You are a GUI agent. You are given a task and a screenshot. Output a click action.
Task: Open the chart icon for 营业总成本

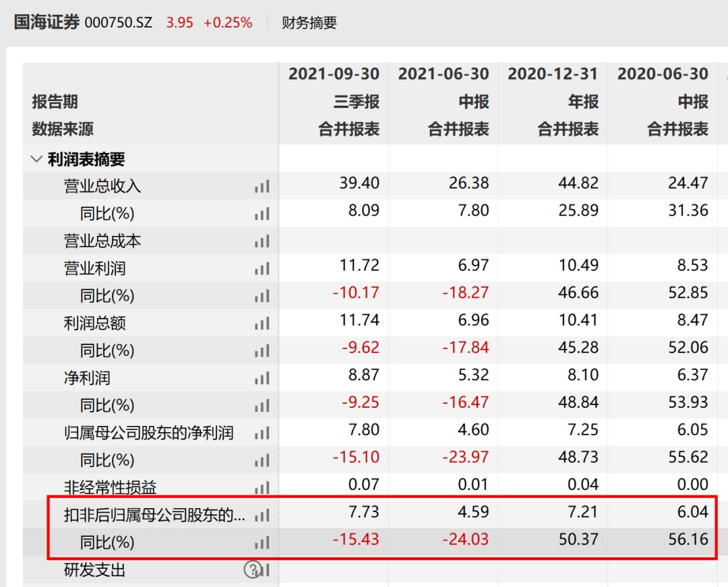click(x=262, y=241)
